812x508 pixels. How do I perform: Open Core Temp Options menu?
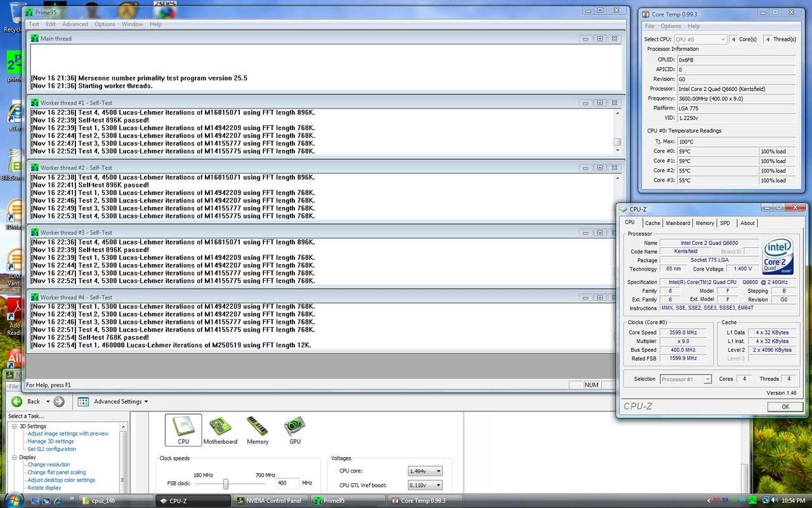tap(671, 26)
